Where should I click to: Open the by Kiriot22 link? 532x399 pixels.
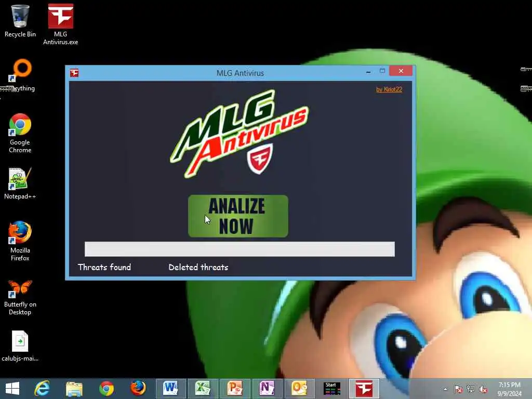(x=389, y=89)
